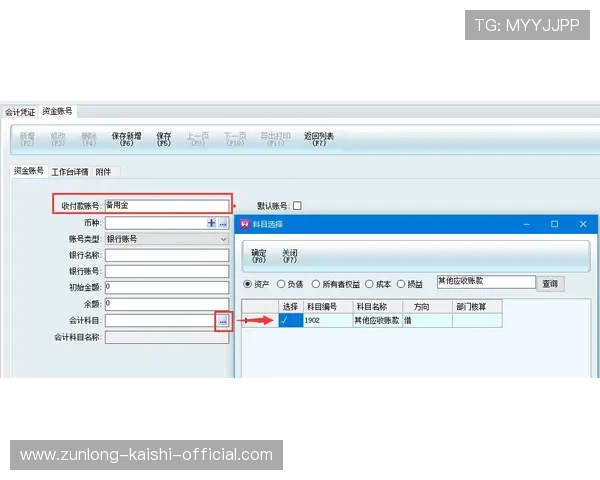
Task: Click 返回列表 (F7) toolbar button
Action: coord(319,139)
